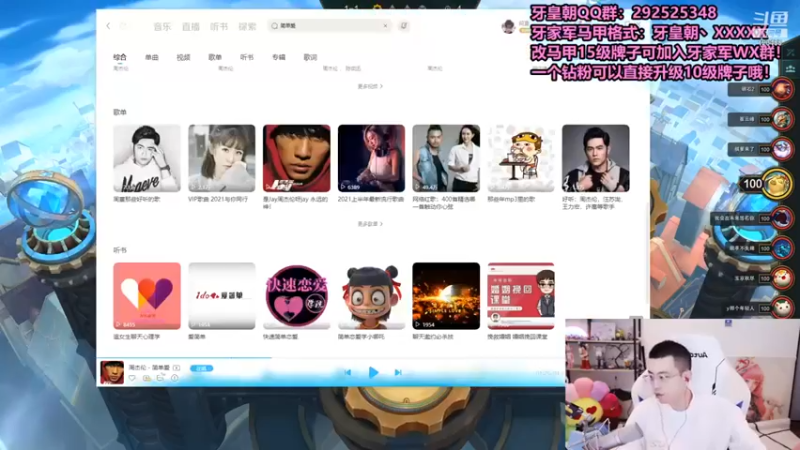800x450 pixels.
Task: Seek on the playback progress bar
Action: 331,358
